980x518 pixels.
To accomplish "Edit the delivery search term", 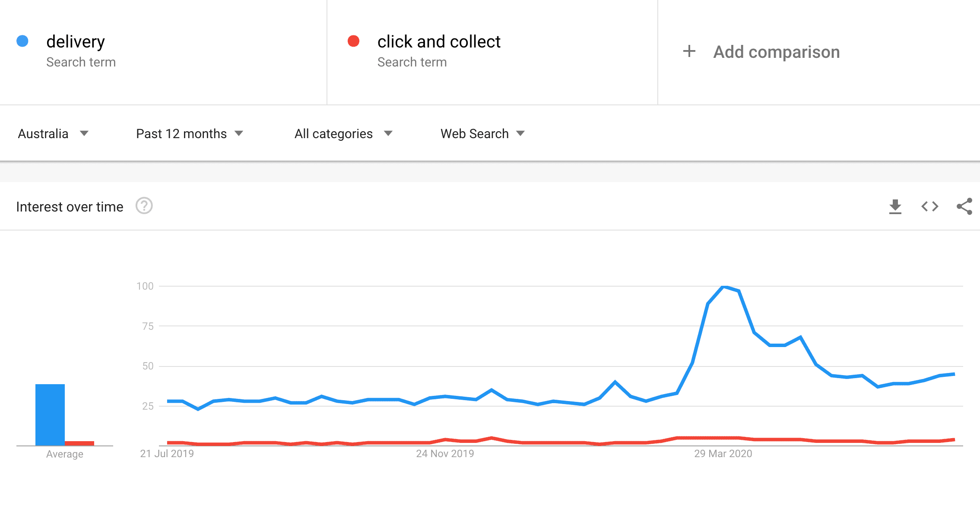I will pyautogui.click(x=76, y=42).
